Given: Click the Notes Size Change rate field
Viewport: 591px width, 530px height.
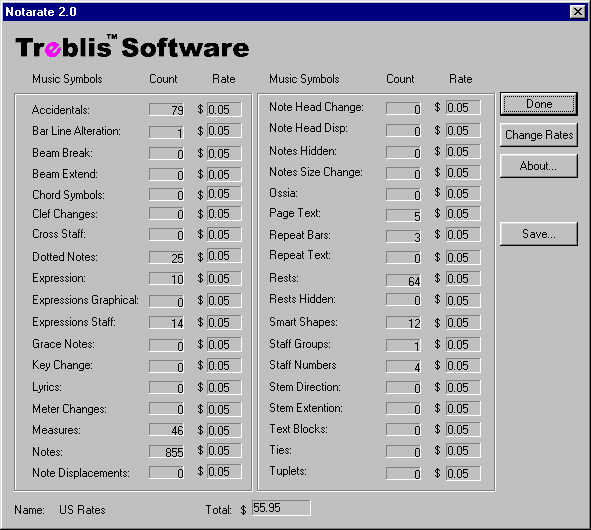Looking at the screenshot, I should click(x=463, y=173).
